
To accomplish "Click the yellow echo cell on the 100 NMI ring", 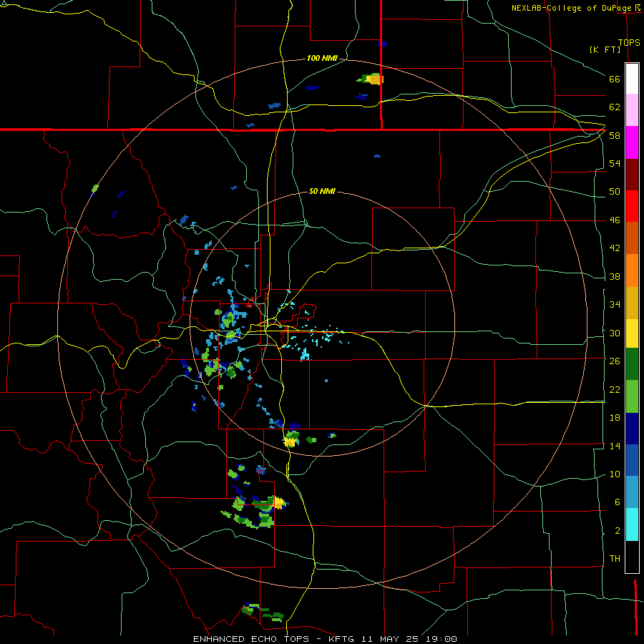I will 374,79.
